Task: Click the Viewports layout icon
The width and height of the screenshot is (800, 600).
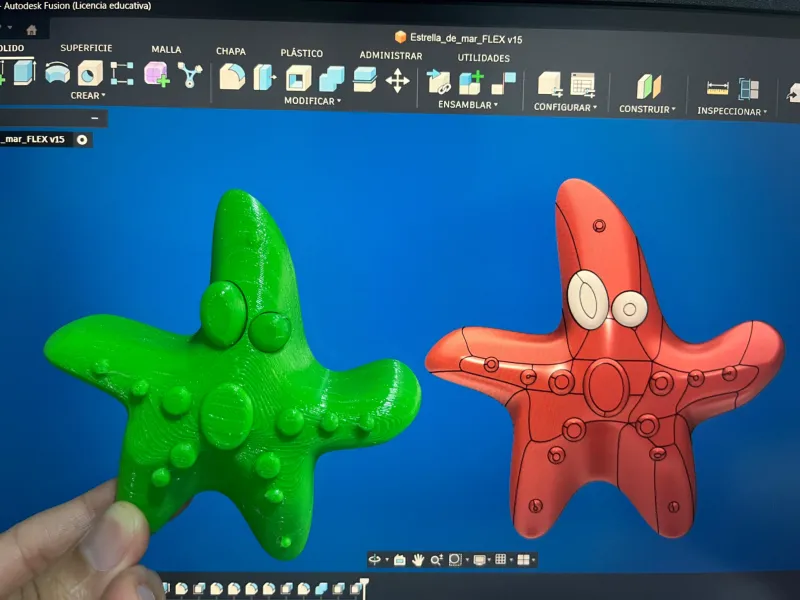Action: pyautogui.click(x=523, y=560)
